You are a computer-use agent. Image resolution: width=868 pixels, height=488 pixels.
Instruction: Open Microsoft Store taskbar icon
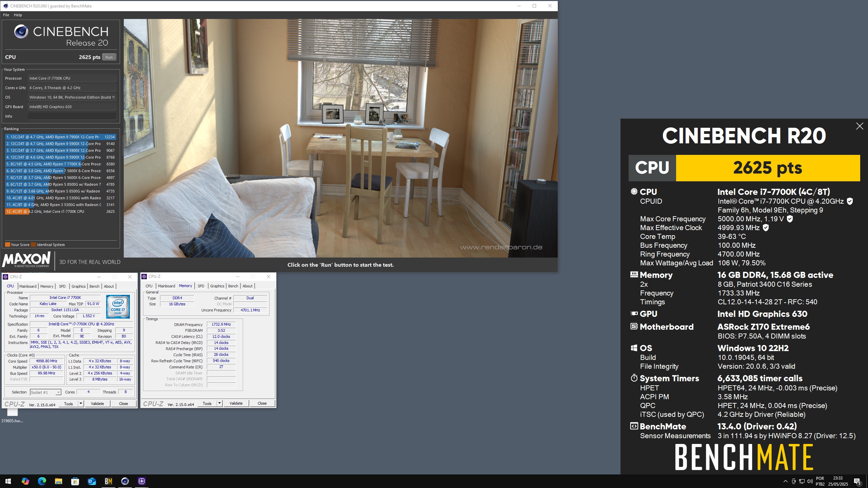pyautogui.click(x=75, y=481)
